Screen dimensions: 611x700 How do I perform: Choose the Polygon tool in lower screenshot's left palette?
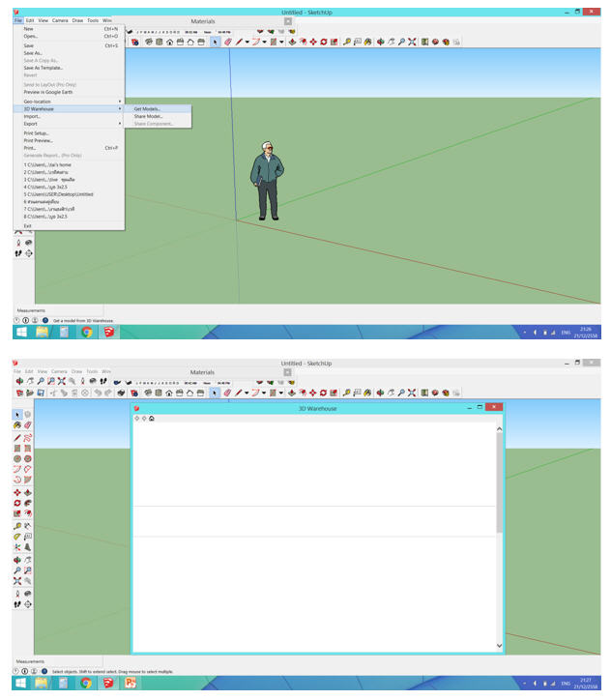pyautogui.click(x=28, y=459)
